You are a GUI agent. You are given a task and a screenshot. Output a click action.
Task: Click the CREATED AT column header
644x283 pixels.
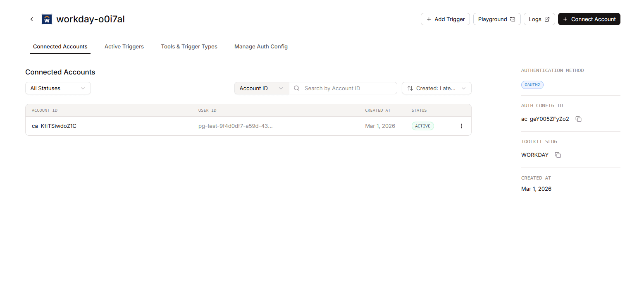[378, 110]
